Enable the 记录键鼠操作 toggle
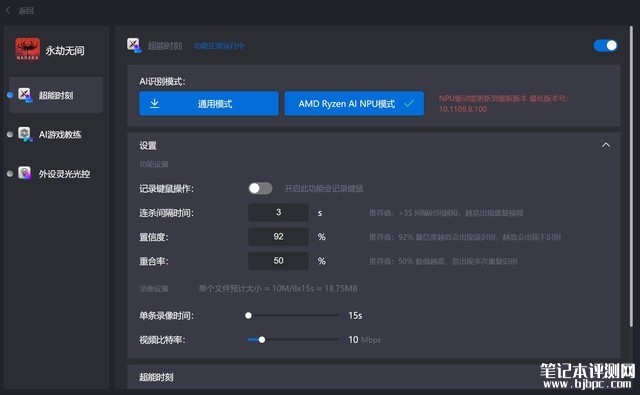 coord(260,188)
